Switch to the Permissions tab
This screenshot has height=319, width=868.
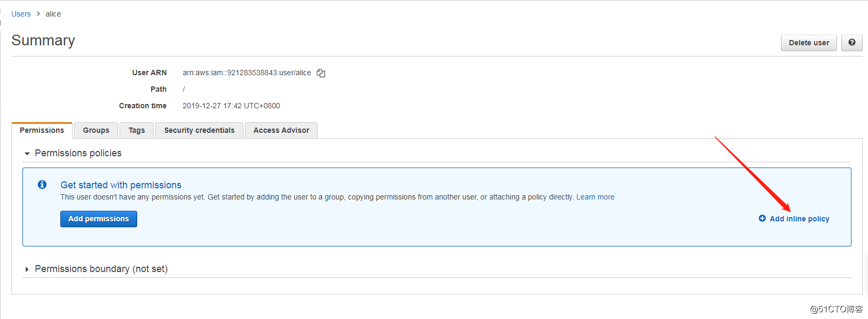point(42,130)
